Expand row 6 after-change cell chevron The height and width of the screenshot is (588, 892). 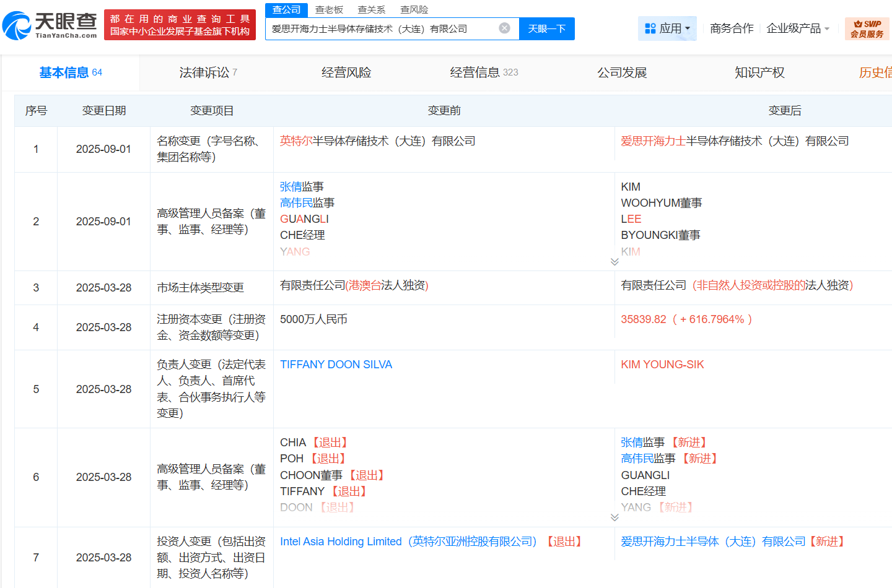(x=614, y=517)
